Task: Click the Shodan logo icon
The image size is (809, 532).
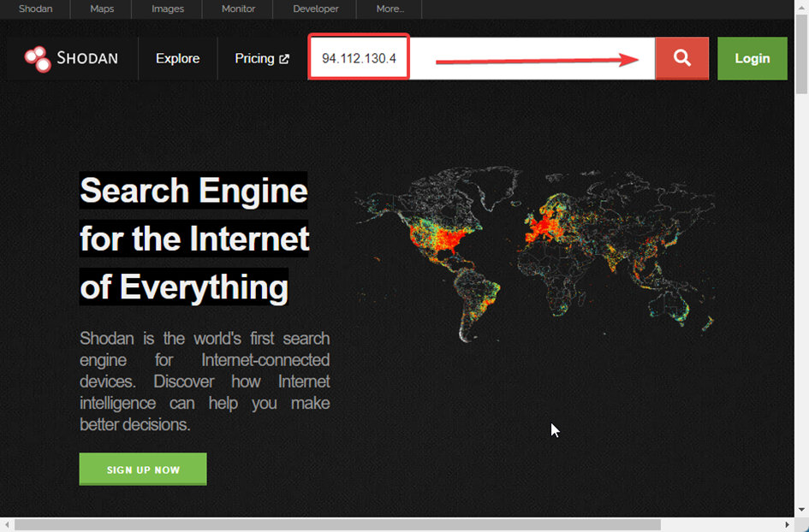Action: 38,59
